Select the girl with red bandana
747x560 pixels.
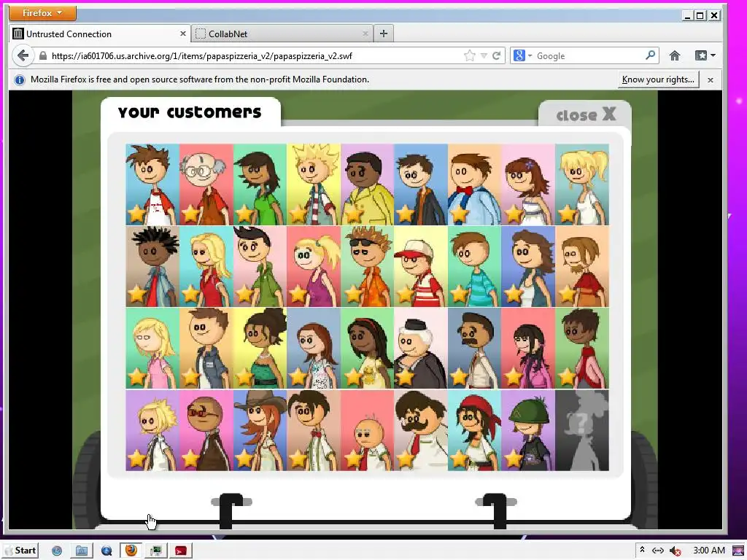[474, 430]
